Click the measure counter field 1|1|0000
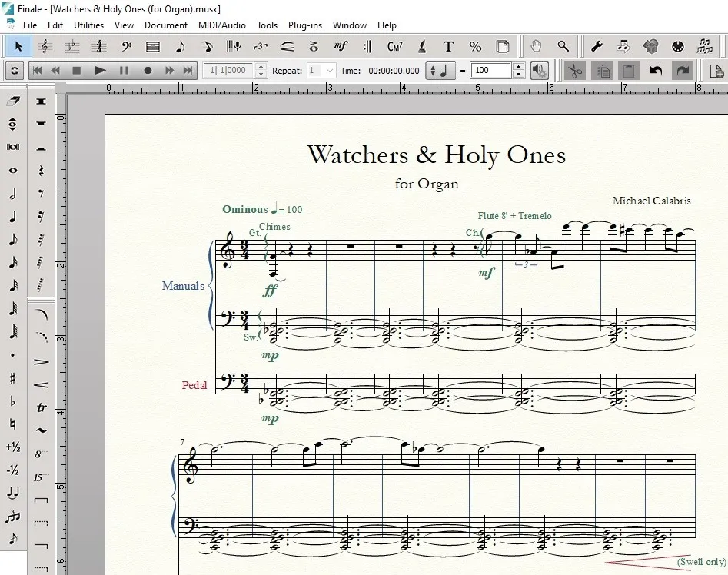Viewport: 728px width, 575px height. coord(228,71)
